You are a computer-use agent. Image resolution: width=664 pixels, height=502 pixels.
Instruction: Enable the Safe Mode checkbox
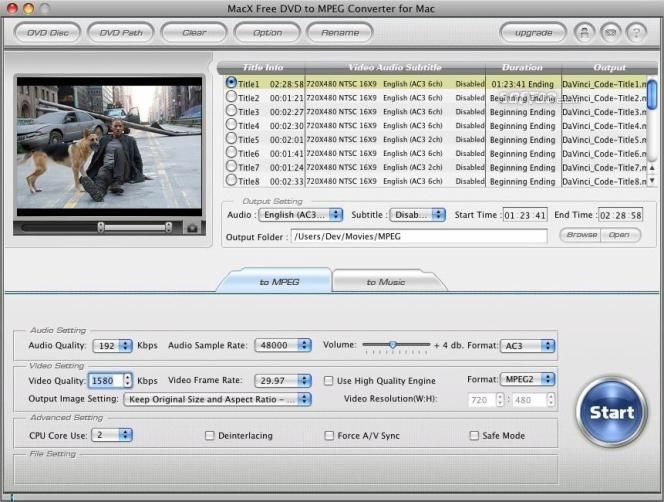[x=474, y=435]
